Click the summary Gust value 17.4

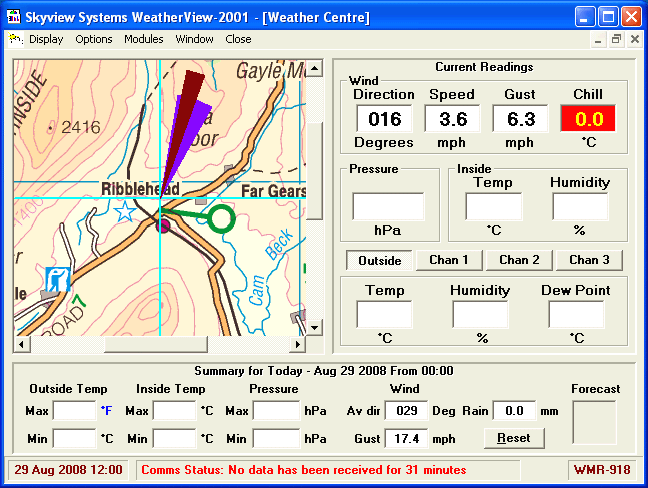click(407, 438)
